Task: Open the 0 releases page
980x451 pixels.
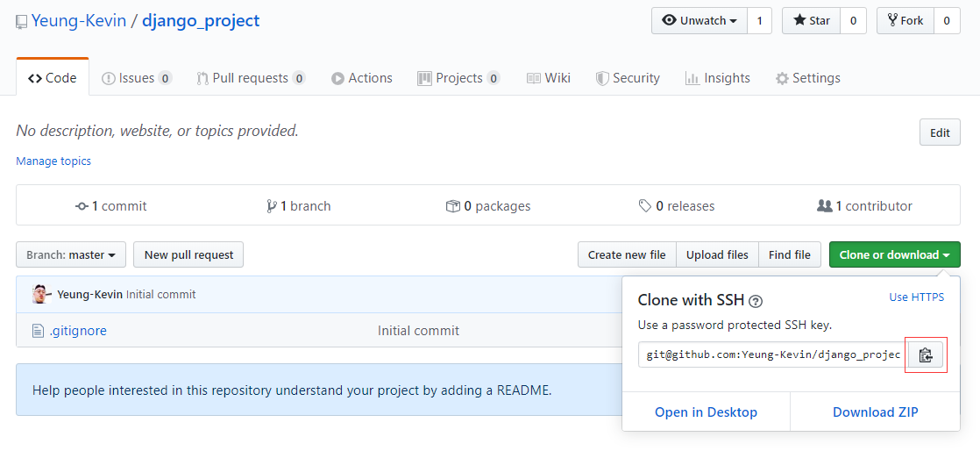Action: [677, 206]
